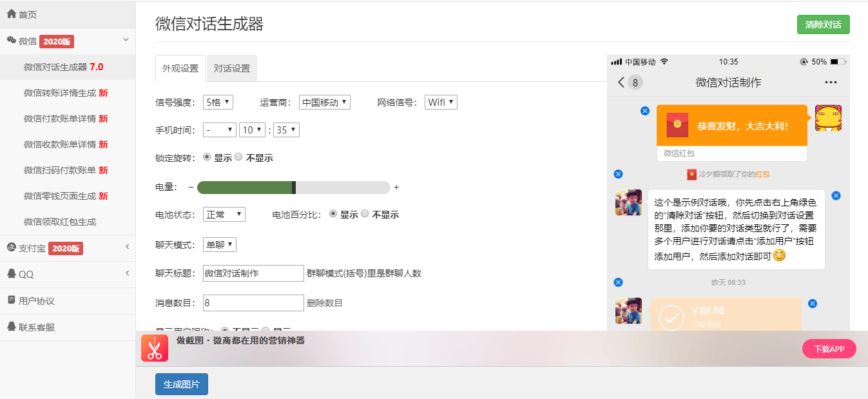Open 微信领取红包生成 in the sidebar
The width and height of the screenshot is (868, 399).
(68, 222)
